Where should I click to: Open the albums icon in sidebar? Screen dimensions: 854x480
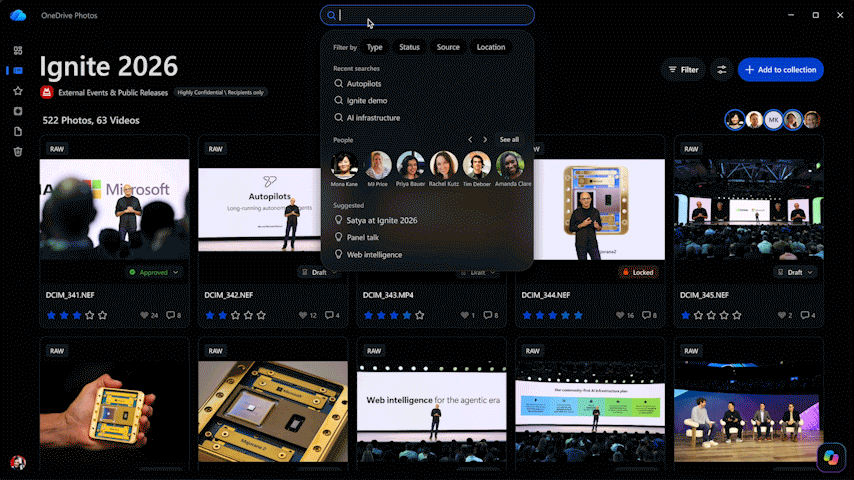(x=18, y=111)
